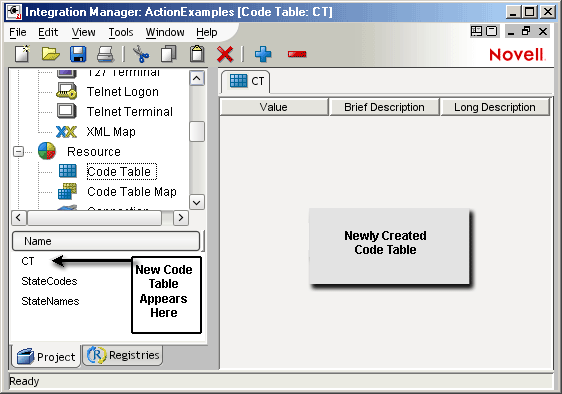Cut with the scissors icon

pyautogui.click(x=141, y=54)
